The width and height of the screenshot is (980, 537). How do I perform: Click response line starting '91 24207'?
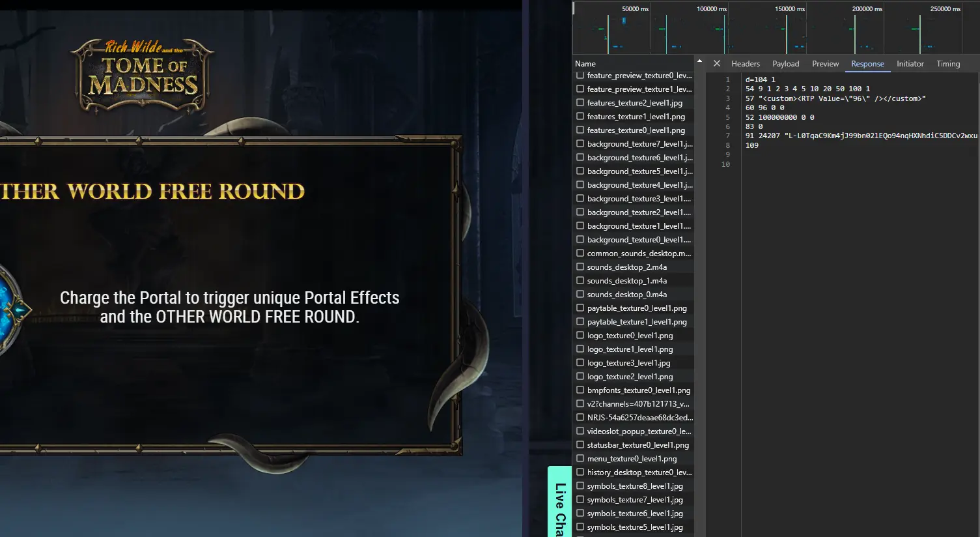(861, 136)
